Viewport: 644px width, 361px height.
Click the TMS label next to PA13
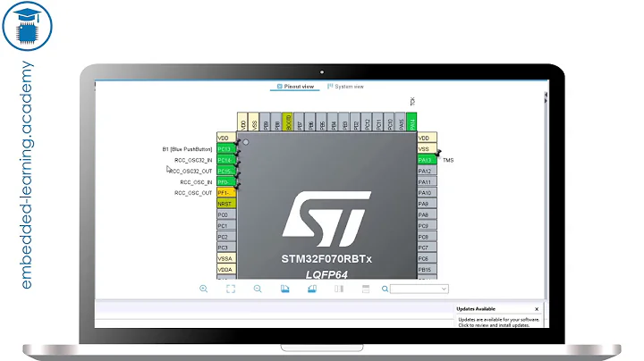[448, 161]
